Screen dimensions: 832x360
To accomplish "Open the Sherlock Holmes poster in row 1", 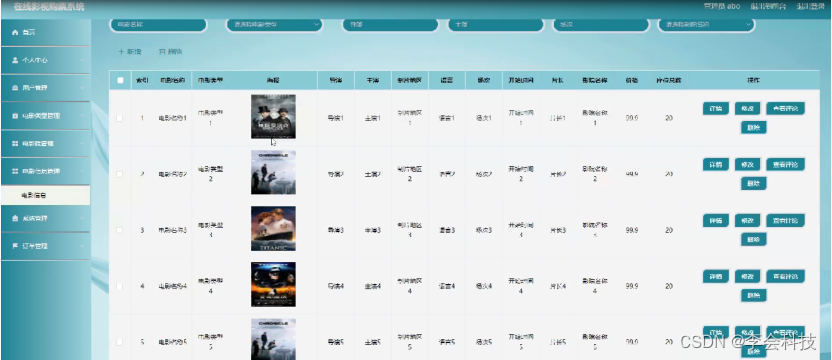I will coord(273,116).
